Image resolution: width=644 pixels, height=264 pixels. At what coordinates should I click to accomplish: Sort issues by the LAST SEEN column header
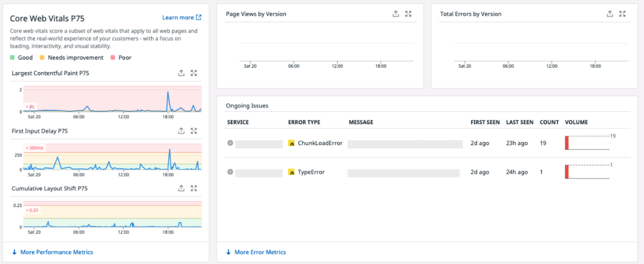519,123
